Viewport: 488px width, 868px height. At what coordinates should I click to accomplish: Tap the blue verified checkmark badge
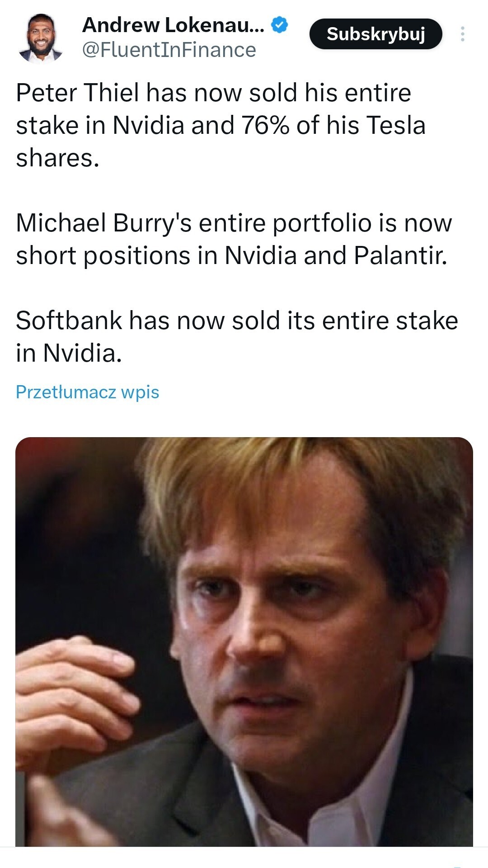click(279, 25)
